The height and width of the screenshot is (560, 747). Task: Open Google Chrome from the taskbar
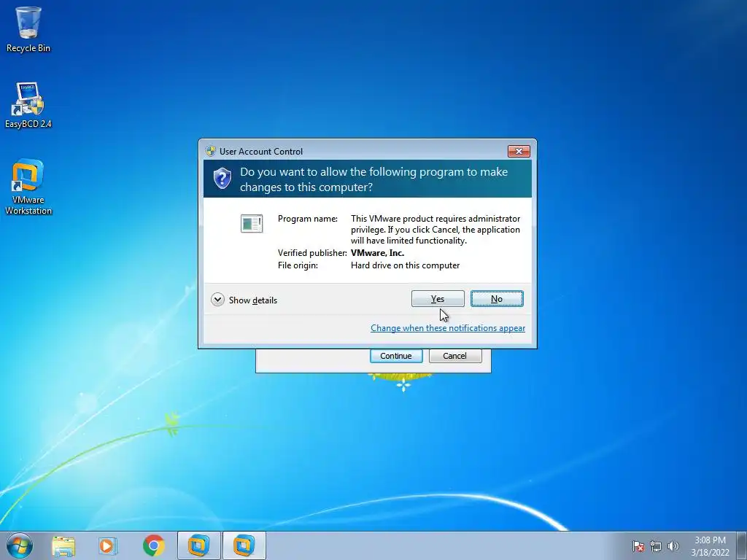point(153,545)
